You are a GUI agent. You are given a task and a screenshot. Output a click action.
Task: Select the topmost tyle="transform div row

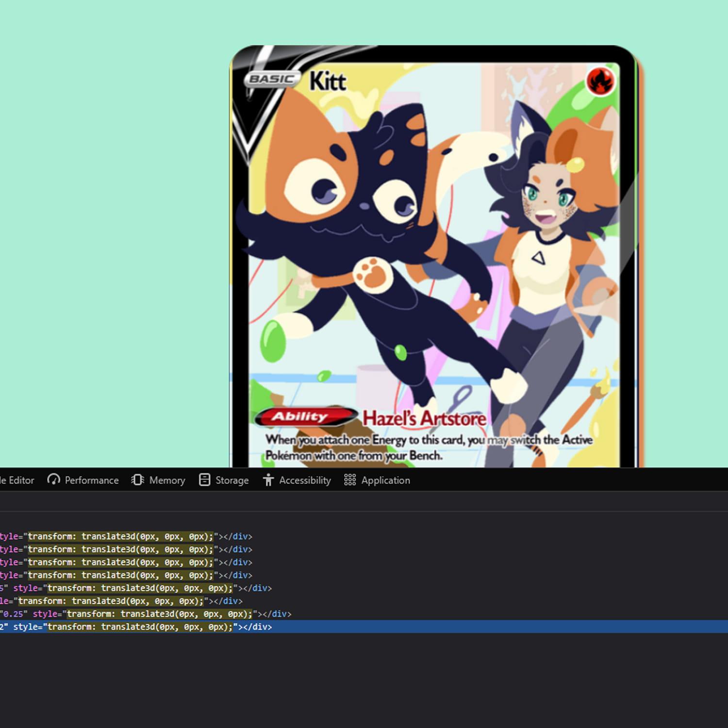pyautogui.click(x=364, y=536)
